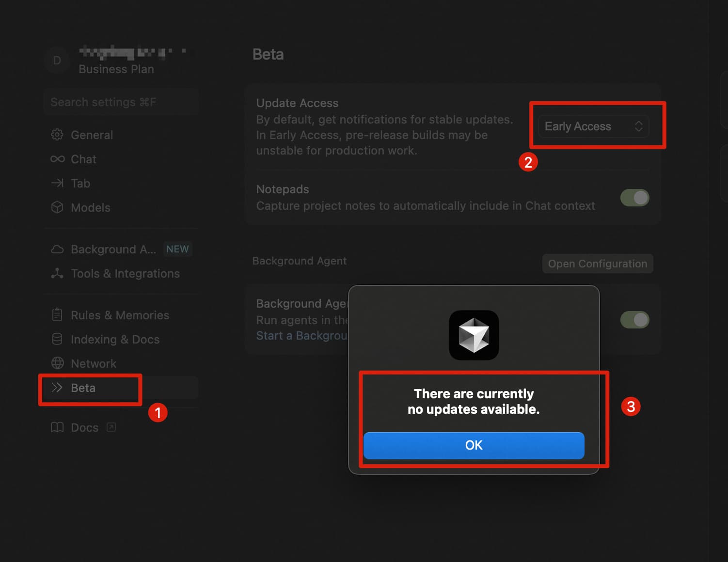Image resolution: width=728 pixels, height=562 pixels.
Task: Click the Beta double-chevron icon
Action: (57, 388)
